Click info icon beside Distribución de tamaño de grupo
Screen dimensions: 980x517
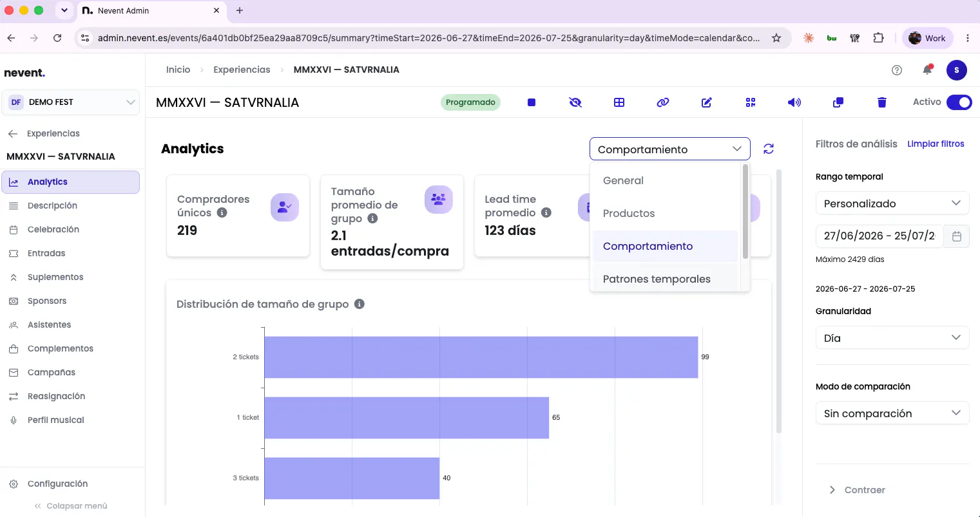tap(360, 304)
